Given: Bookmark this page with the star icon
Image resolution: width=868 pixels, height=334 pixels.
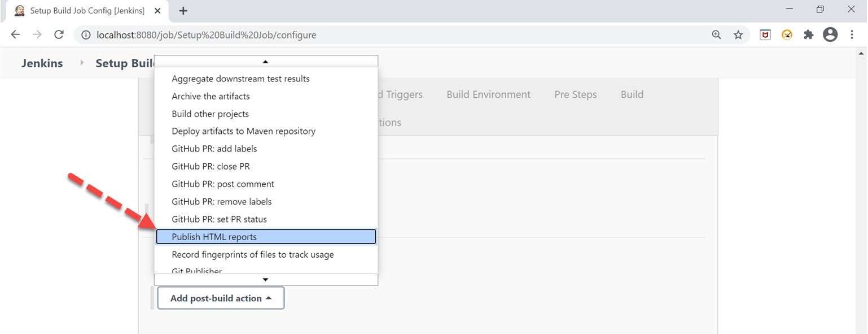Looking at the screenshot, I should click(738, 35).
